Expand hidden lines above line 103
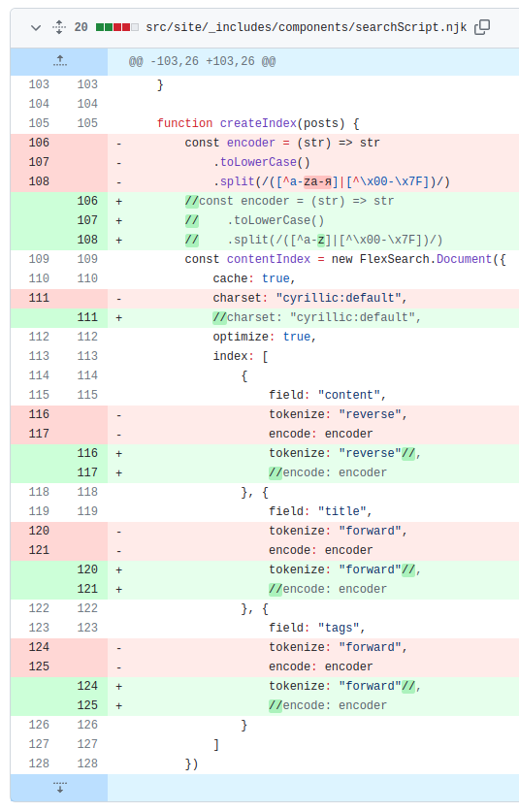 tap(59, 62)
